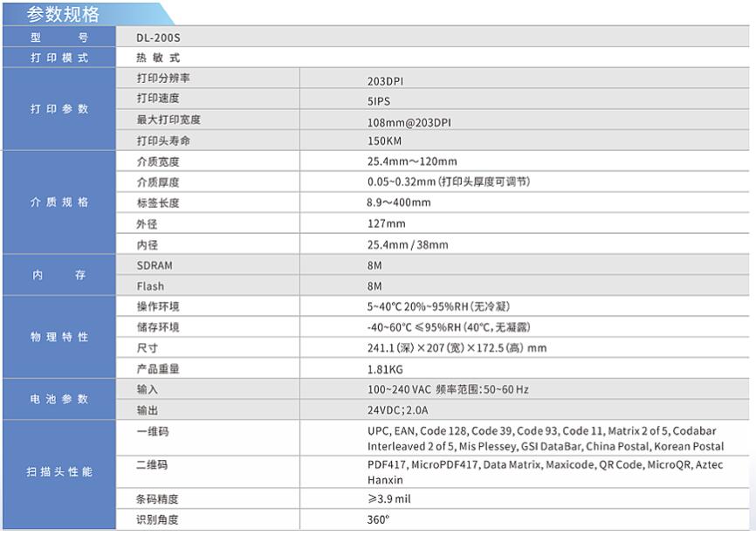This screenshot has width=756, height=535.
Task: Click the 扫描头性能 category cell
Action: (x=59, y=472)
